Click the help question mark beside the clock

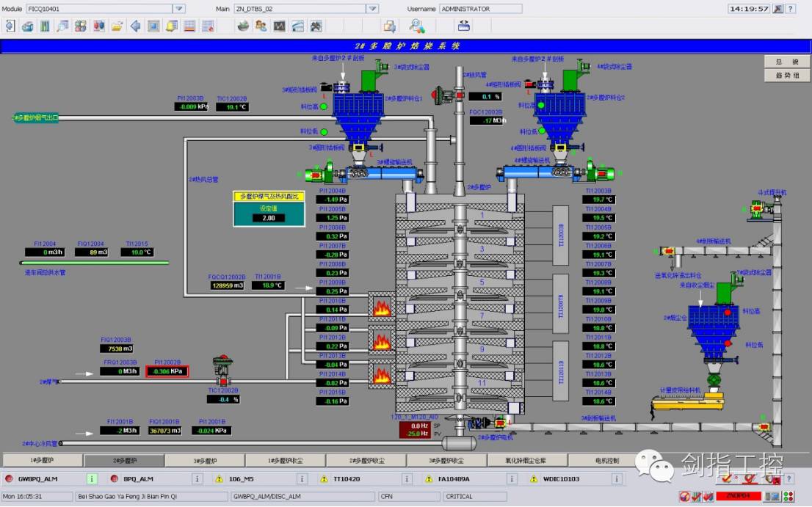pos(790,9)
